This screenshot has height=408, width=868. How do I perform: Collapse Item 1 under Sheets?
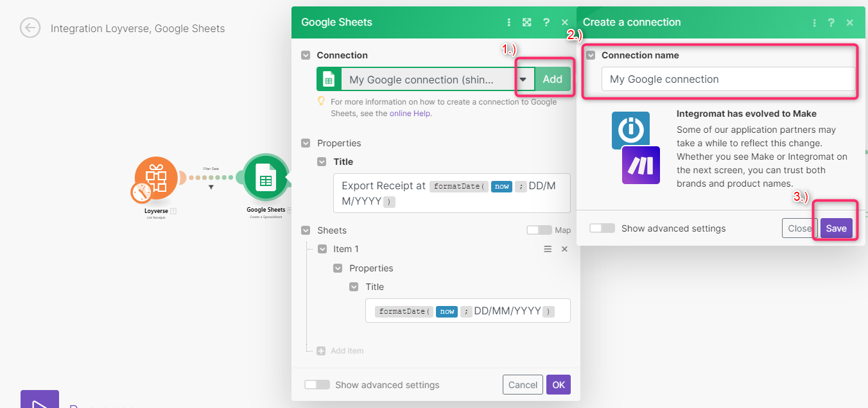click(322, 249)
